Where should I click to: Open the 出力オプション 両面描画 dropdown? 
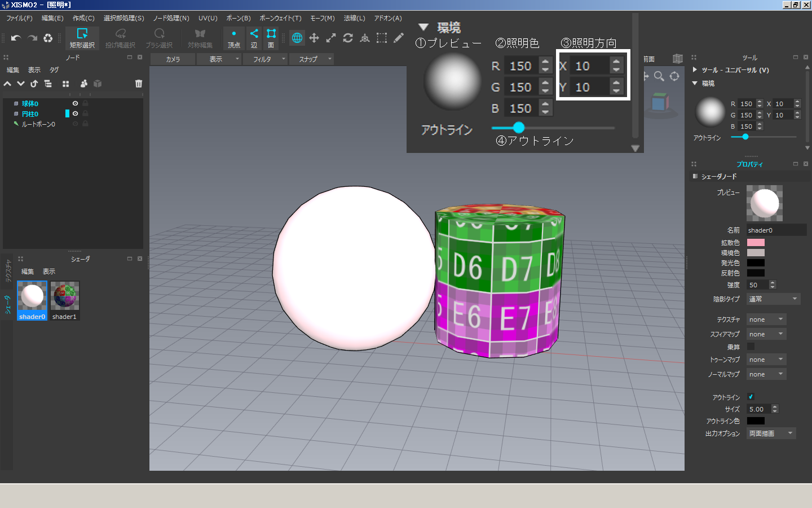771,433
